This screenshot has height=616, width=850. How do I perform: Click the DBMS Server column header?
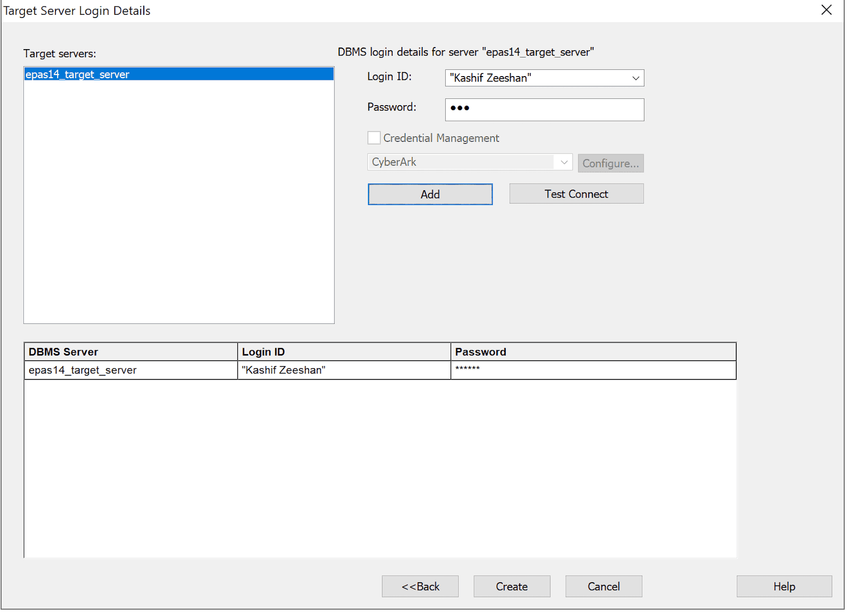click(x=131, y=351)
